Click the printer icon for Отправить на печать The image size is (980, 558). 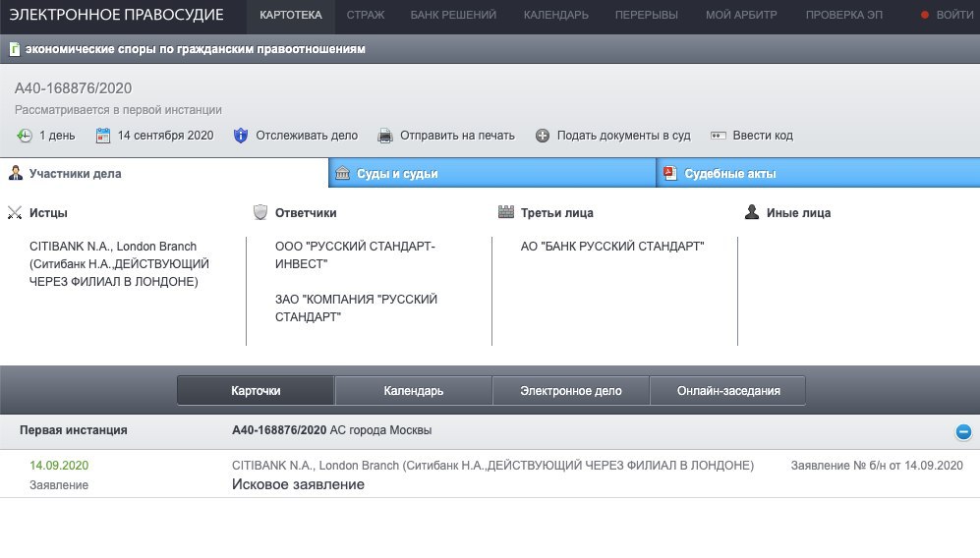coord(385,136)
